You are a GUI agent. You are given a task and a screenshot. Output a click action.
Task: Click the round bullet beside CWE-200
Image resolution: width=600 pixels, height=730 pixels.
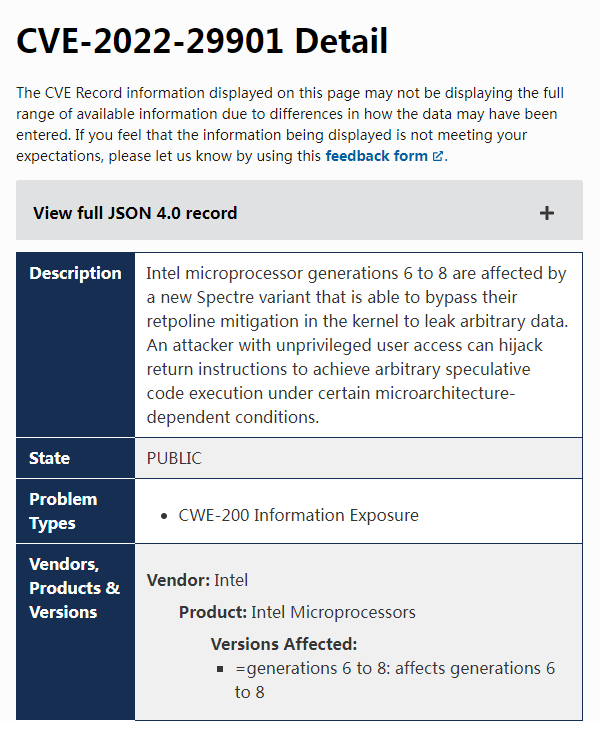[164, 516]
